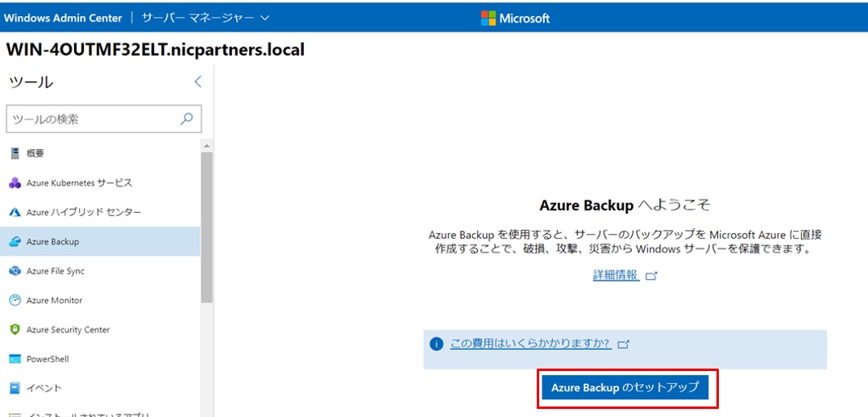Open the イベント tool
Viewport: 868px width, 417px height.
pos(100,388)
